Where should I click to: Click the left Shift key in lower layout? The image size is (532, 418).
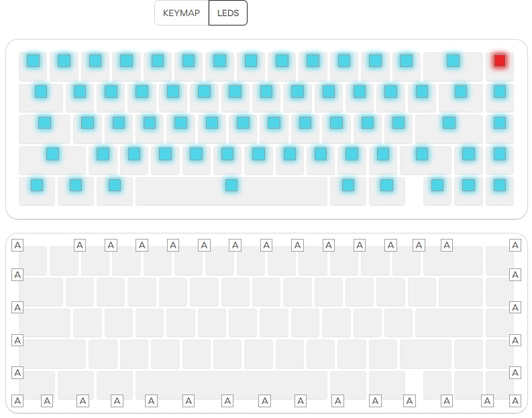(x=52, y=354)
